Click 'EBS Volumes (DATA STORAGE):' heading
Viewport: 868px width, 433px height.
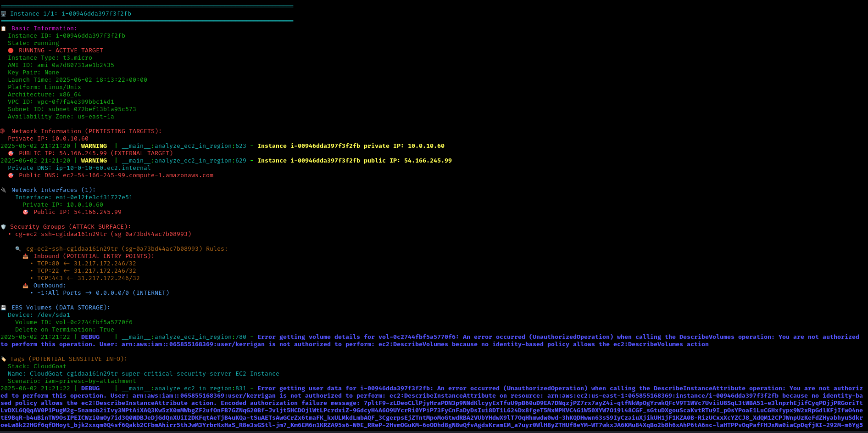[x=61, y=308]
